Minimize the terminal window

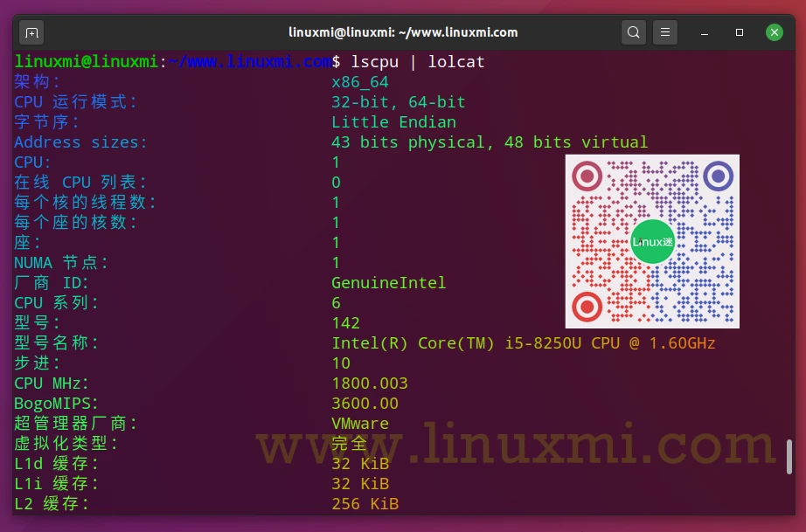(x=705, y=33)
